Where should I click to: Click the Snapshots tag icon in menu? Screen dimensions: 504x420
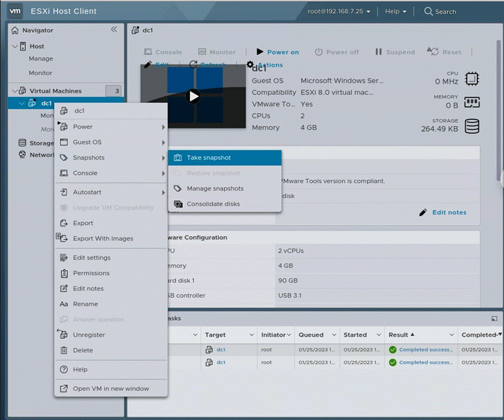[x=64, y=158]
